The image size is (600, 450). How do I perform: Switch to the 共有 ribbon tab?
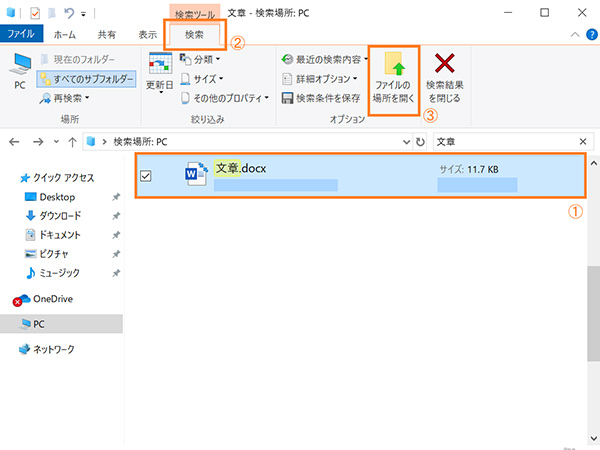pos(106,35)
